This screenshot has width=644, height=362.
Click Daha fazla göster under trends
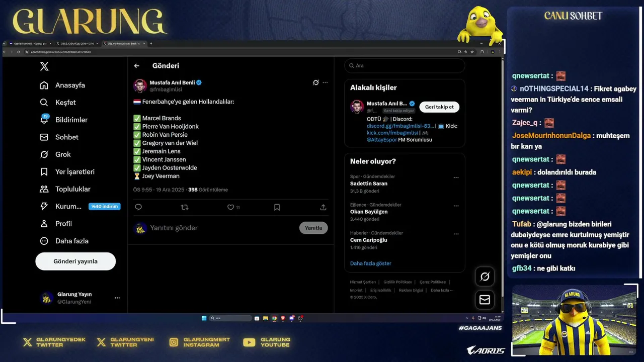[x=370, y=263]
